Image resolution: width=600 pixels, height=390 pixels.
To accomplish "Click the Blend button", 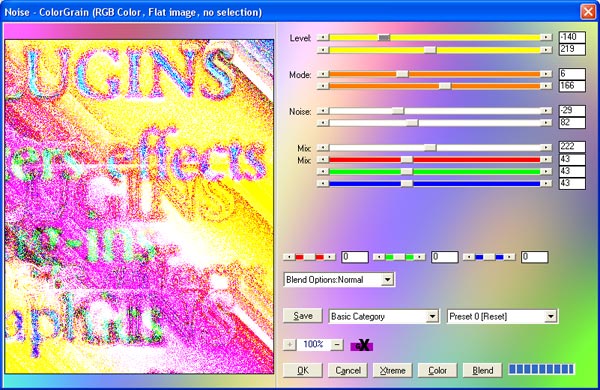I will pos(483,370).
